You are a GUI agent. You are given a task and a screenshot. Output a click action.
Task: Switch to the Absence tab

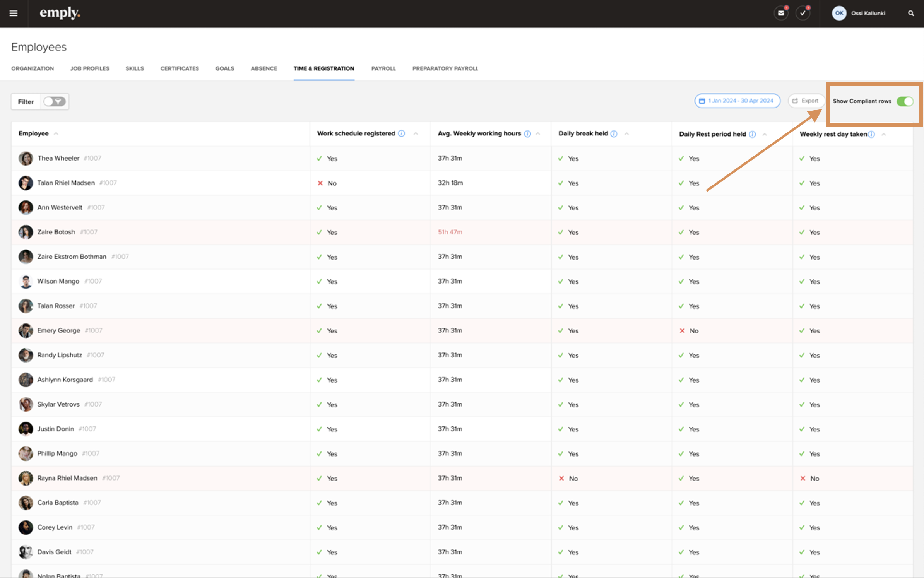[x=264, y=68]
